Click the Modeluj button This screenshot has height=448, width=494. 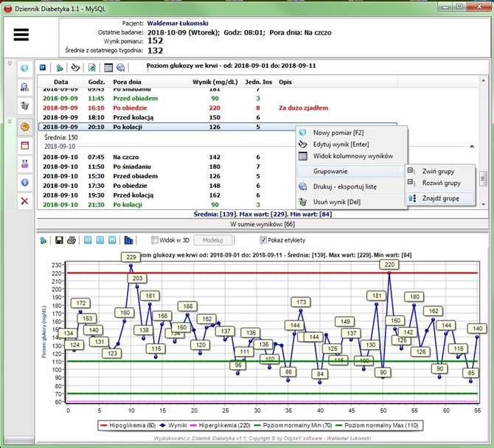[x=212, y=240]
